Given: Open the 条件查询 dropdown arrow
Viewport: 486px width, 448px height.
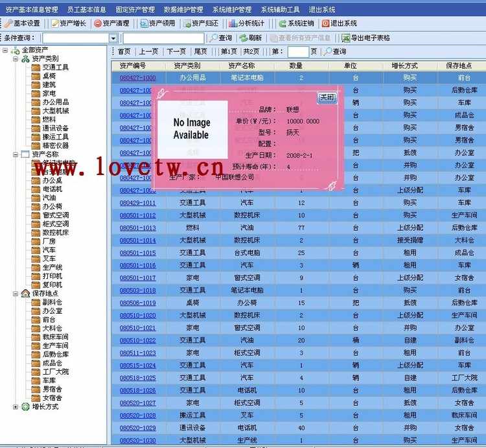Looking at the screenshot, I should (x=113, y=38).
